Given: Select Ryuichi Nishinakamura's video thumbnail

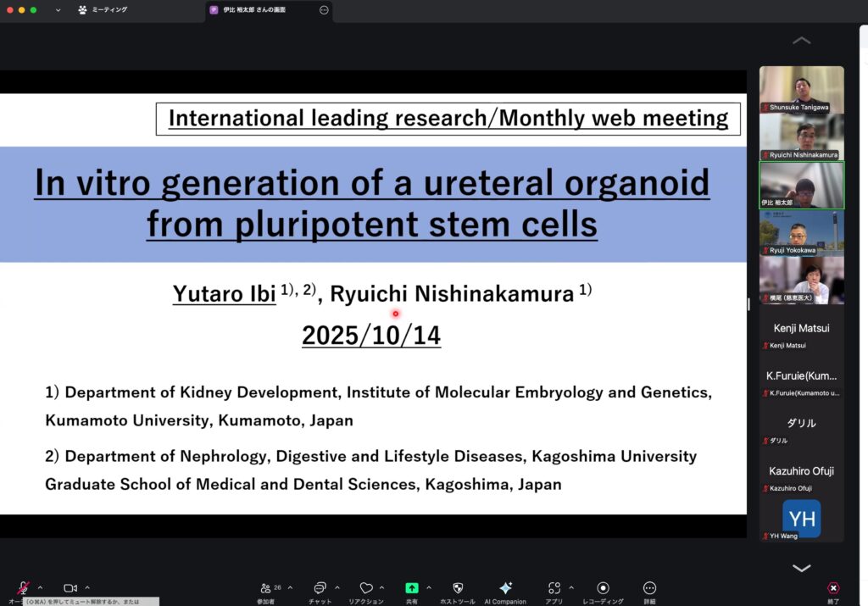Looking at the screenshot, I should (x=801, y=136).
